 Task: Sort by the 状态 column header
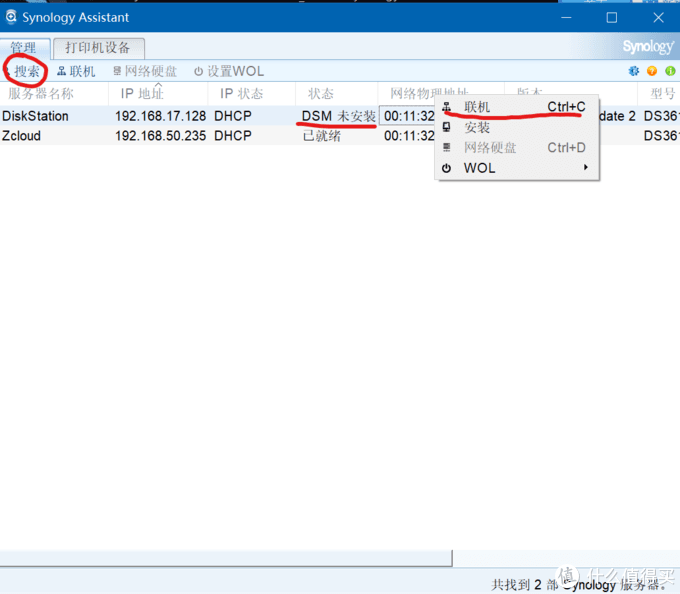pyautogui.click(x=337, y=93)
